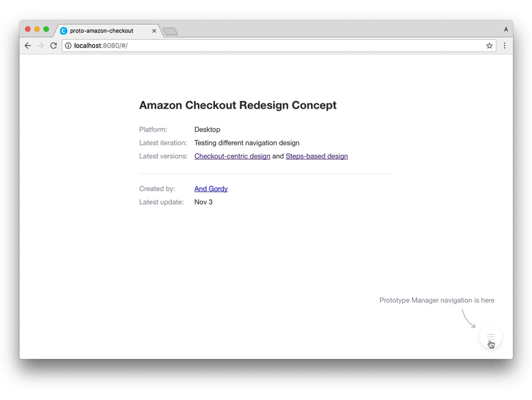The height and width of the screenshot is (400, 532).
Task: Open the 'A' profile avatar
Action: [506, 29]
